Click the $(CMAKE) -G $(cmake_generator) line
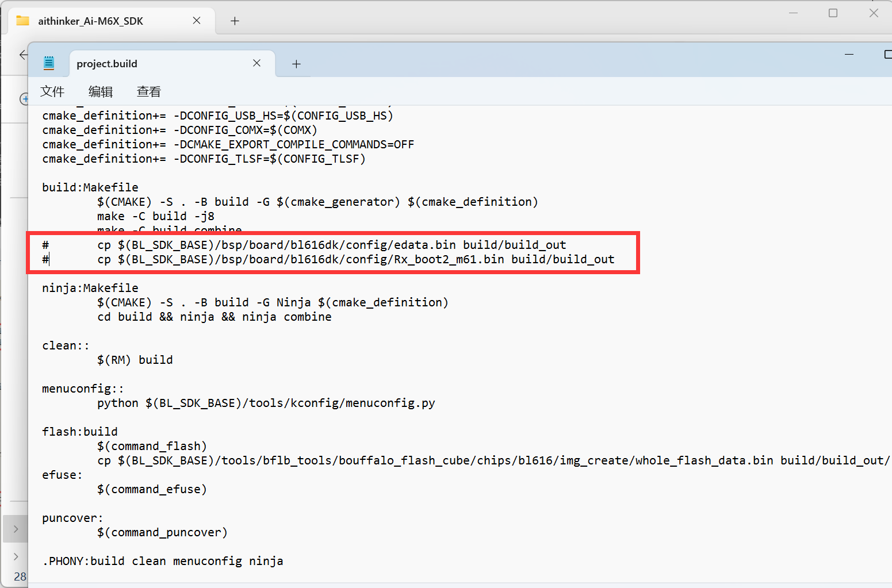Screen dimensions: 892x588 (317, 202)
